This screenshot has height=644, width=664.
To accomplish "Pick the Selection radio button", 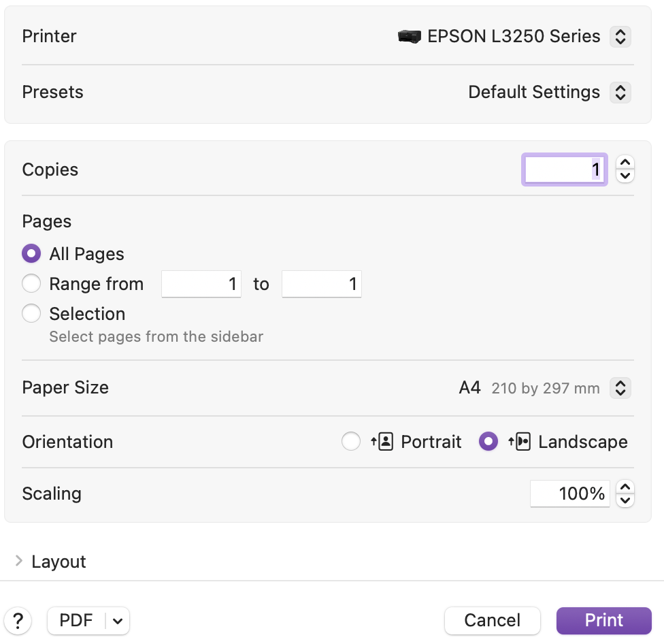I will pyautogui.click(x=31, y=314).
